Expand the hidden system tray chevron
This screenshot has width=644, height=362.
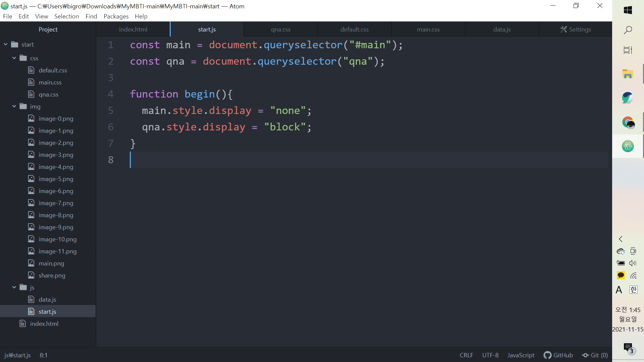(x=621, y=239)
